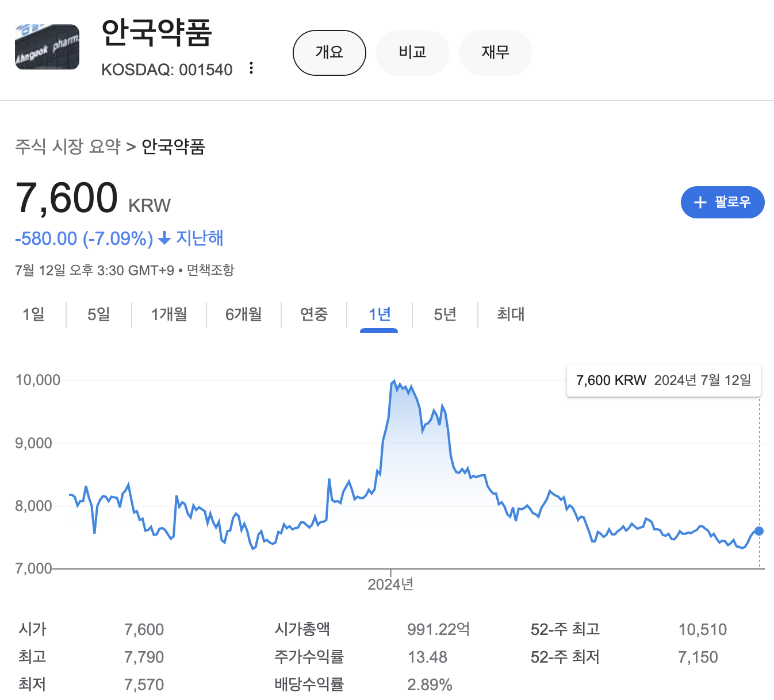Follow the stock with 팔로우 button
The image size is (774, 700).
[722, 202]
